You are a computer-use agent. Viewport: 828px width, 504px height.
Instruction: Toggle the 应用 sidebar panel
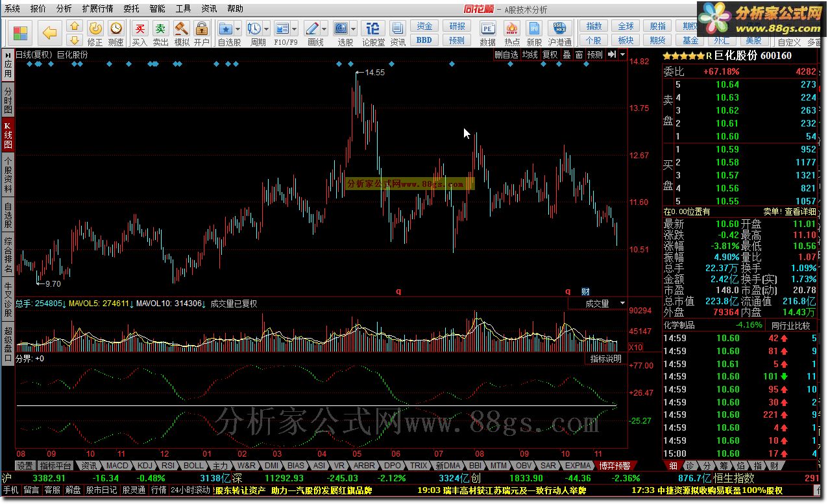click(8, 65)
